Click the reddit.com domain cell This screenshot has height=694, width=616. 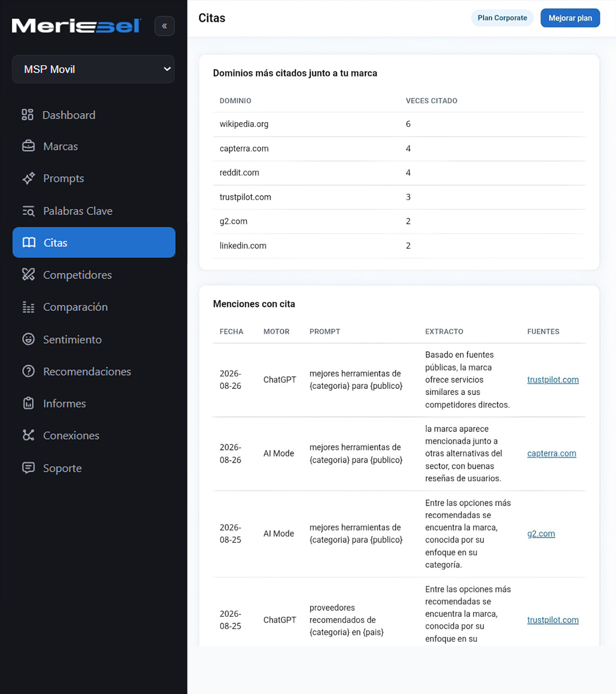[x=239, y=173]
